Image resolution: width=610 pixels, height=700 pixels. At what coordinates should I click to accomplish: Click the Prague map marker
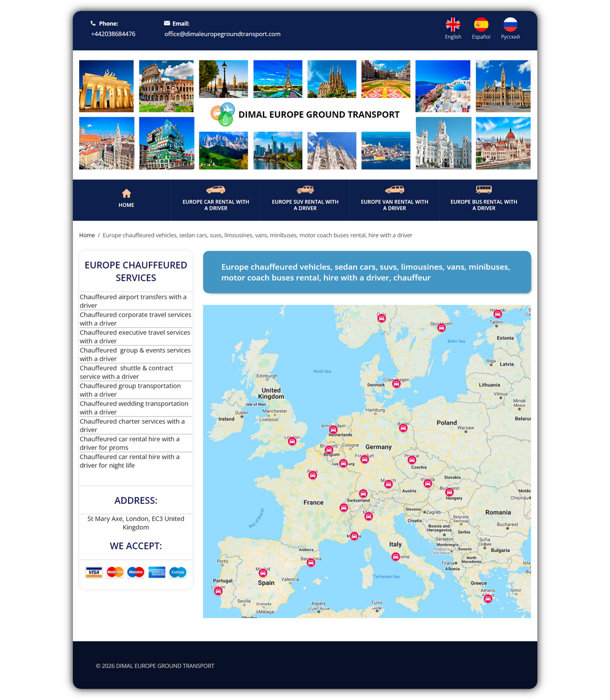[412, 460]
